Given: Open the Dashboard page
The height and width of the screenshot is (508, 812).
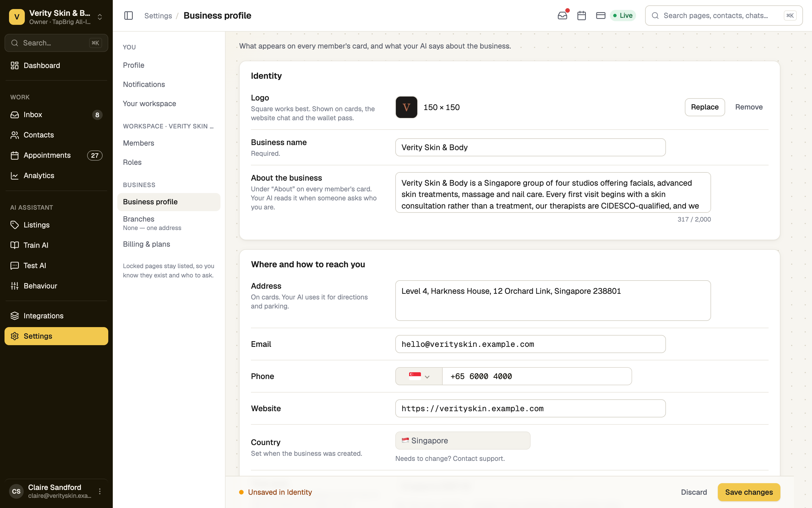Looking at the screenshot, I should pos(56,65).
